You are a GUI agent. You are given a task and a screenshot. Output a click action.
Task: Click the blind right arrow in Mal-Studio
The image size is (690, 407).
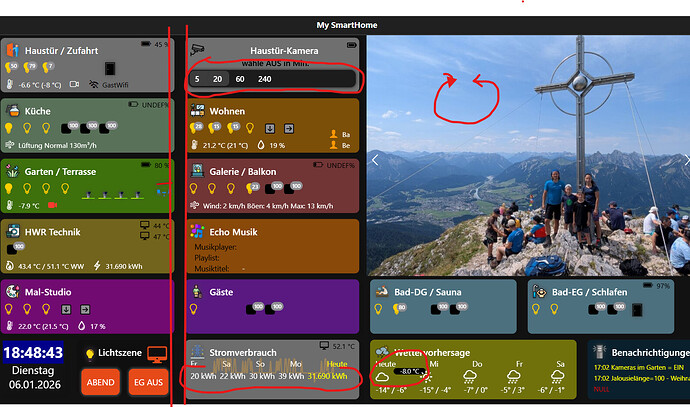85,310
